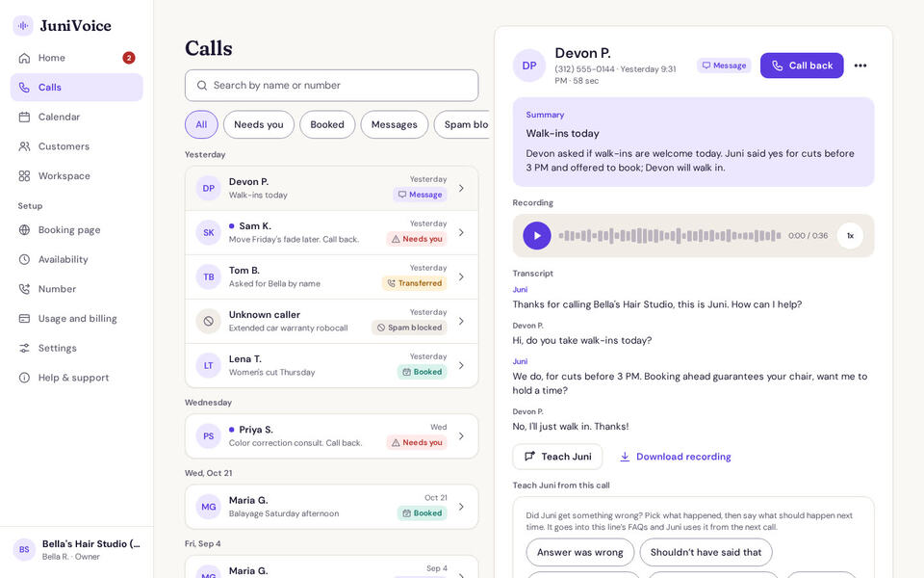
Task: Click the Message tag on Devon P. row
Action: point(420,195)
